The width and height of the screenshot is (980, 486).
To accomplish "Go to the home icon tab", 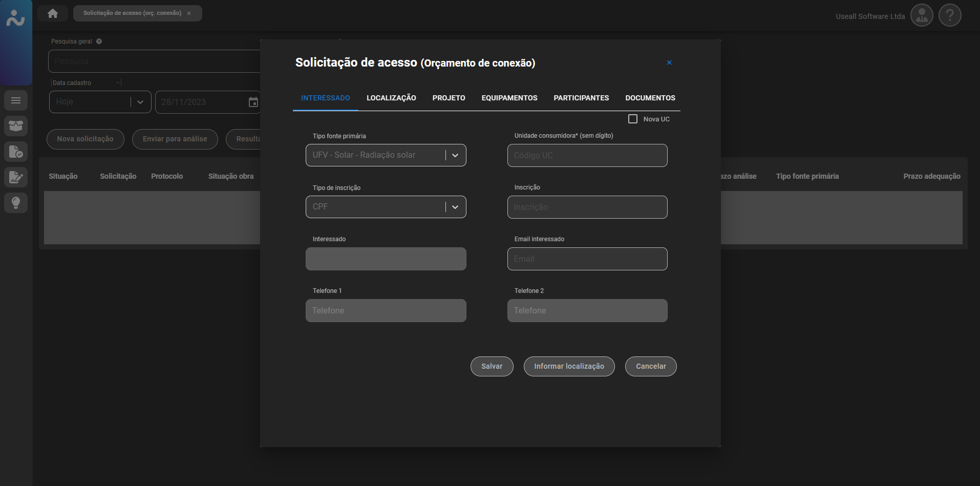I will [53, 13].
